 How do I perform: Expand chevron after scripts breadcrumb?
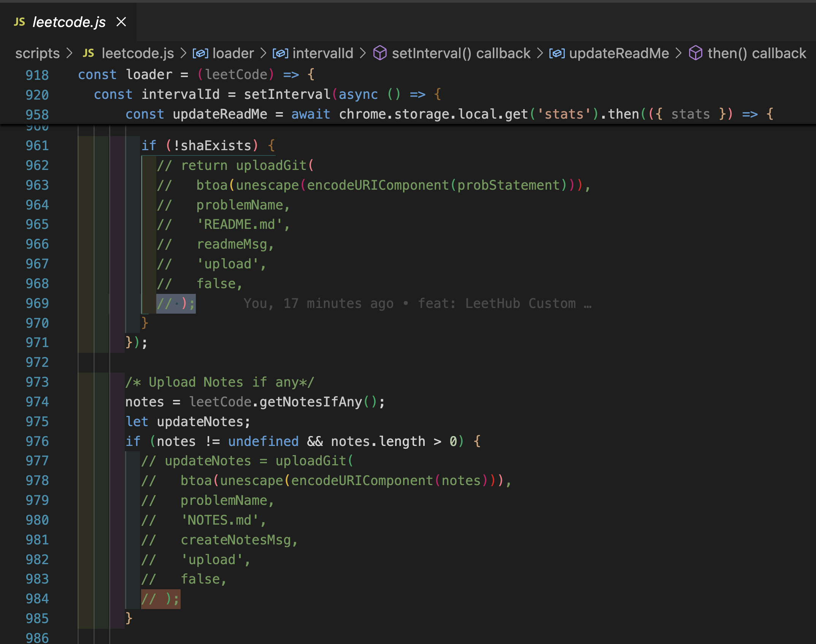[x=69, y=53]
